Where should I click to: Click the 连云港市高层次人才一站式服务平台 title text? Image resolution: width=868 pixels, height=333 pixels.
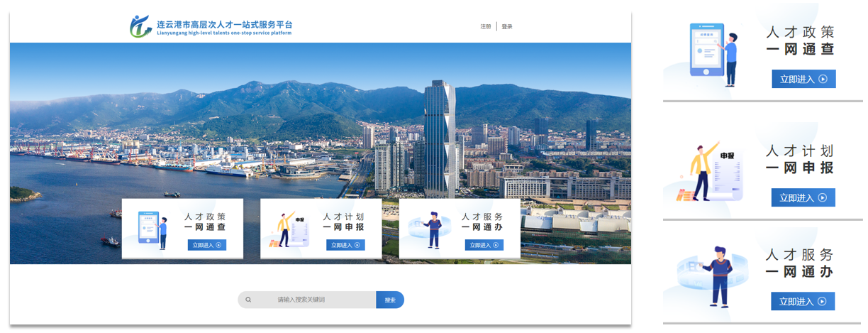[224, 24]
